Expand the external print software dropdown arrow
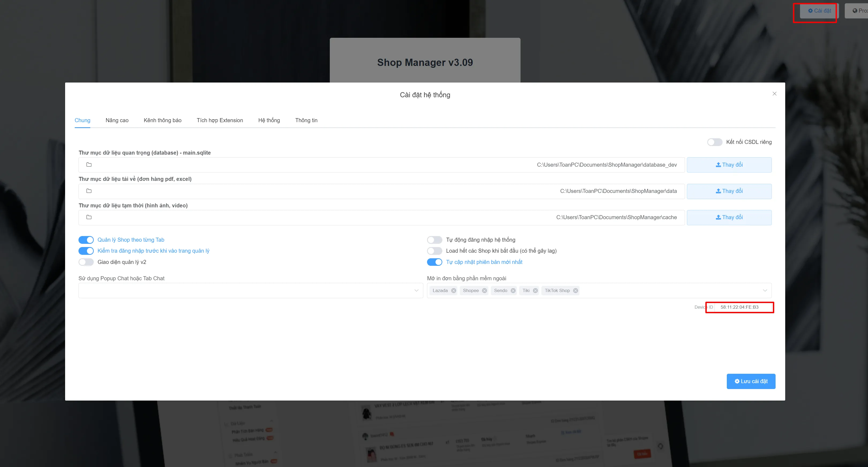Image resolution: width=868 pixels, height=467 pixels. tap(765, 290)
